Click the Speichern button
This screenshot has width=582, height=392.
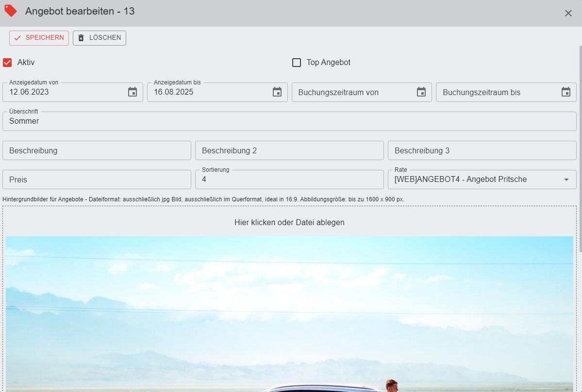pyautogui.click(x=39, y=38)
